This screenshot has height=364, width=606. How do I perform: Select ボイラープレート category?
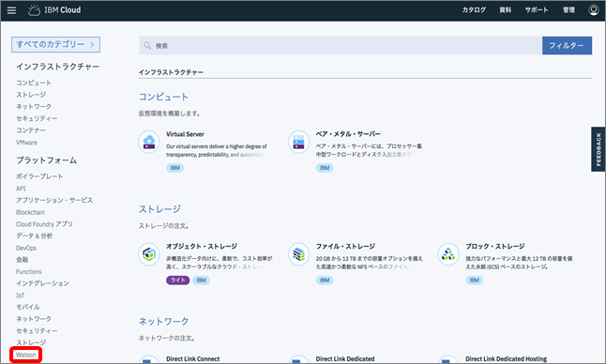coord(39,176)
